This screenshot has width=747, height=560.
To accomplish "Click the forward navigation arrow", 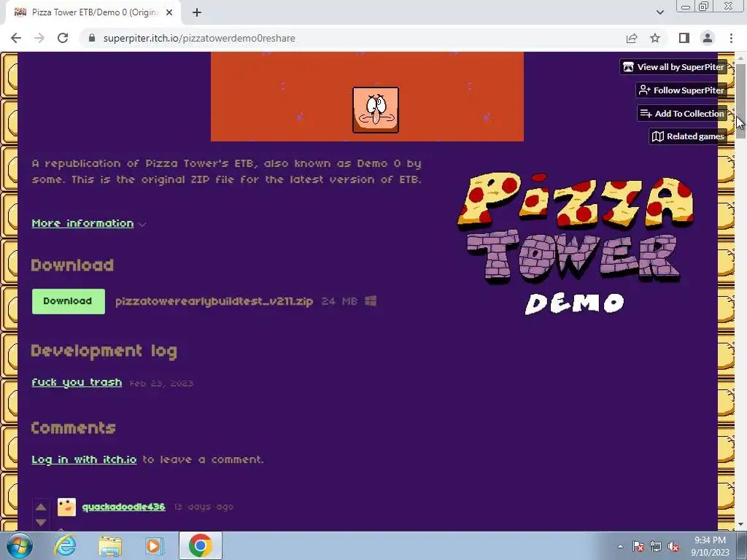I will 39,38.
